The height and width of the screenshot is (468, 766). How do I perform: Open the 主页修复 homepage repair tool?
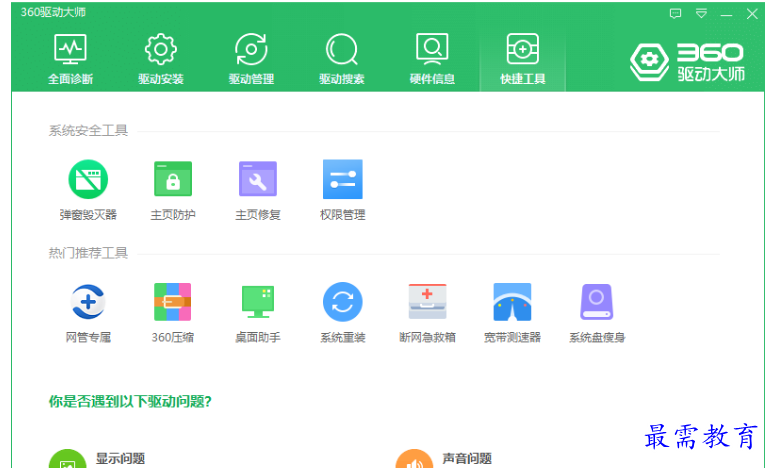point(257,190)
